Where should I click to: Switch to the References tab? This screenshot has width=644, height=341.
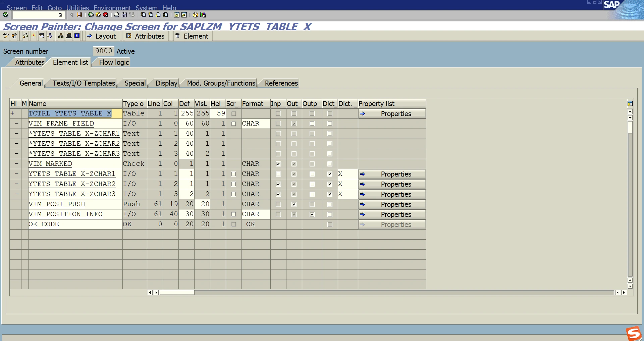281,83
